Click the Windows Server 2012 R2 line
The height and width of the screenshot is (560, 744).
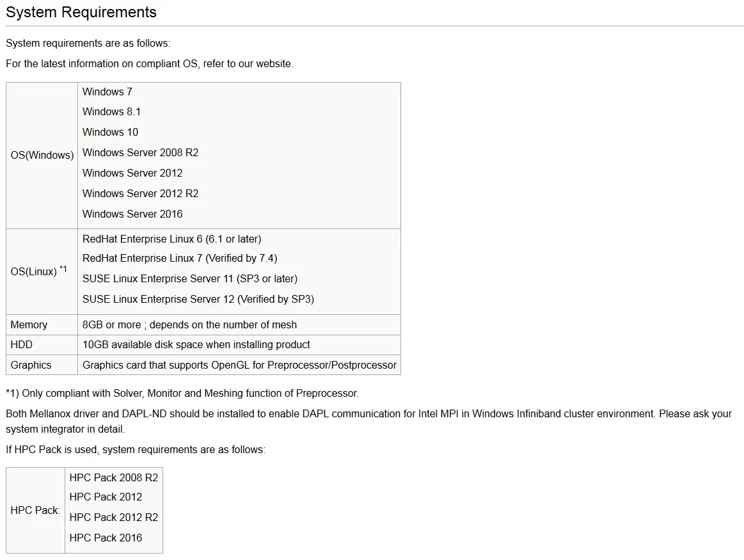pyautogui.click(x=141, y=193)
